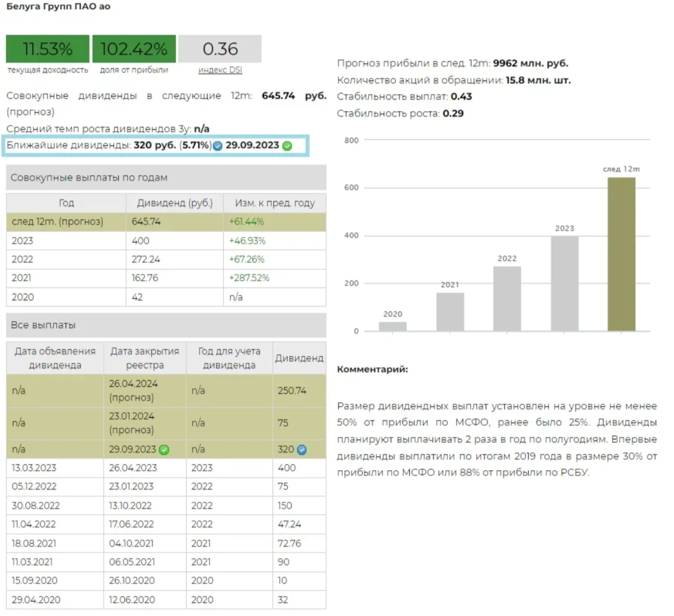The height and width of the screenshot is (616, 674).
Task: Select the 2021 bar in the chart
Action: [450, 311]
